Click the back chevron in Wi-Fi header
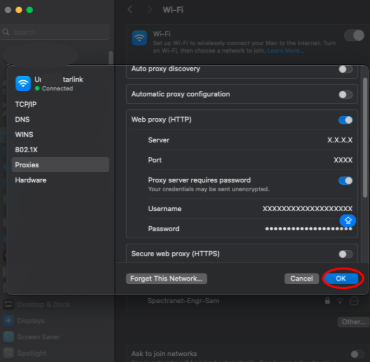Screen dimensions: 370x362 [131, 10]
